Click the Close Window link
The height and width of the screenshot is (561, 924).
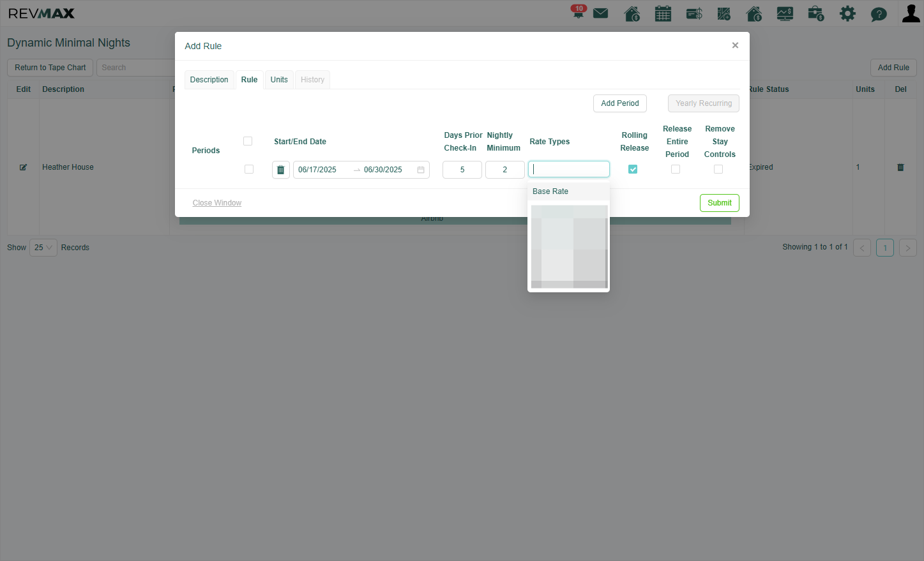pos(217,203)
